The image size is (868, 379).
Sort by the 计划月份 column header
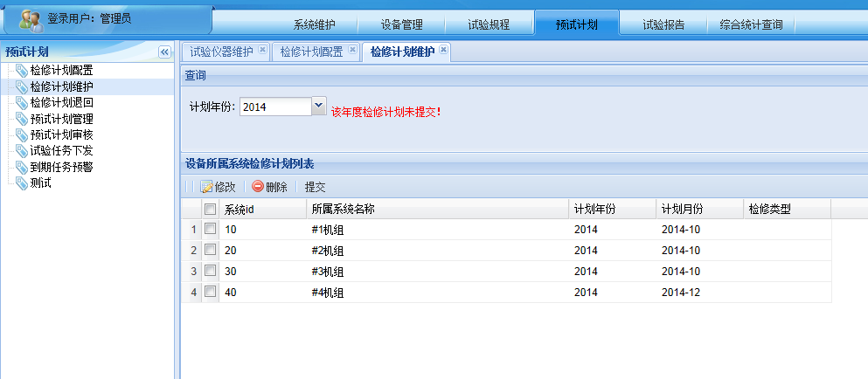pyautogui.click(x=683, y=210)
